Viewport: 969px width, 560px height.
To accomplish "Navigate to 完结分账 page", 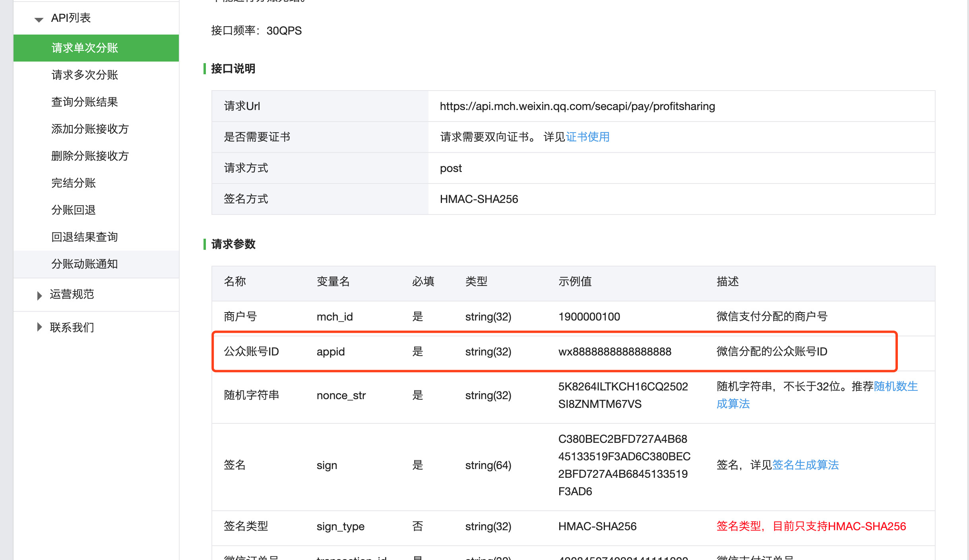I will point(74,183).
